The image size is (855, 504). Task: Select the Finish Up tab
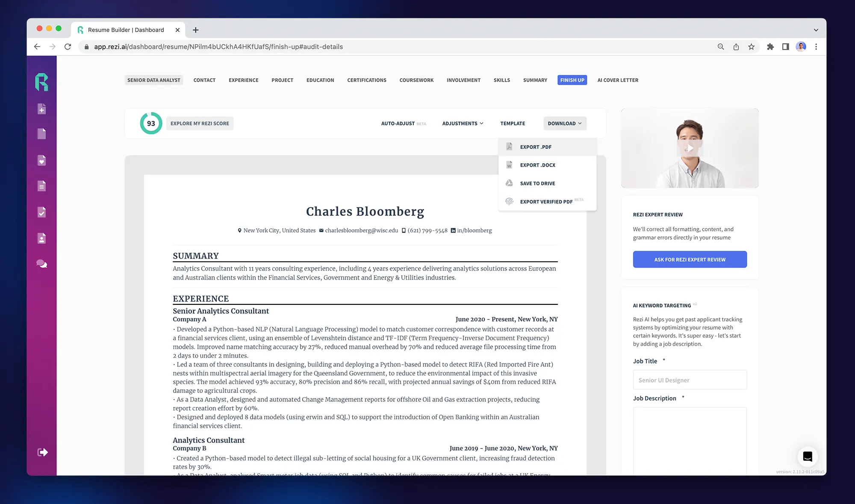(572, 80)
